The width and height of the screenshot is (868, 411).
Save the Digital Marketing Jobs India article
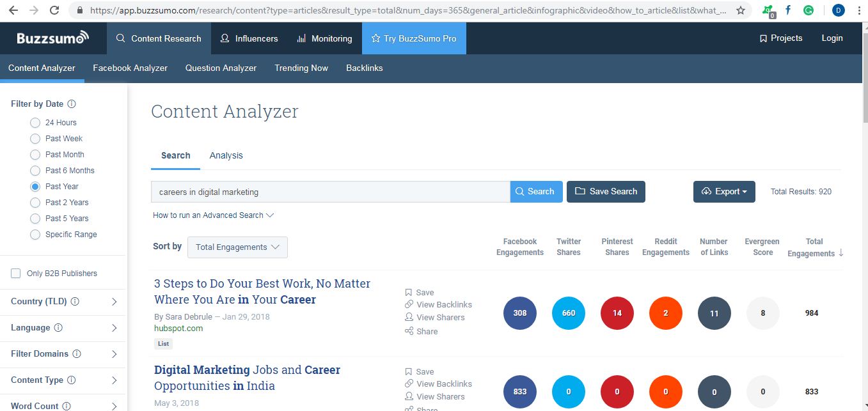(x=420, y=371)
